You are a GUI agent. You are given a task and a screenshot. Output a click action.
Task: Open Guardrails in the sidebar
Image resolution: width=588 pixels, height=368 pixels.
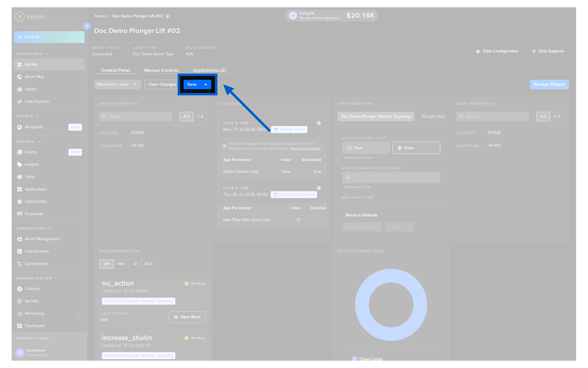[x=49, y=214]
